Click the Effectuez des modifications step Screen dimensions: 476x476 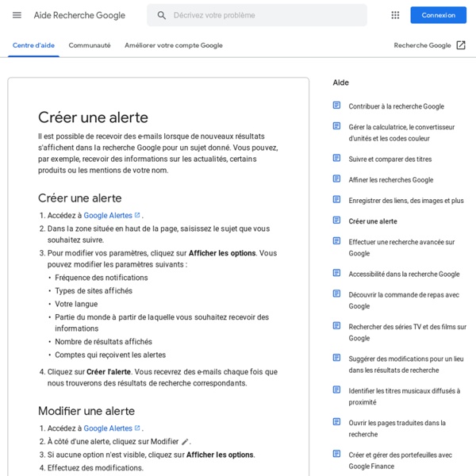(95, 468)
